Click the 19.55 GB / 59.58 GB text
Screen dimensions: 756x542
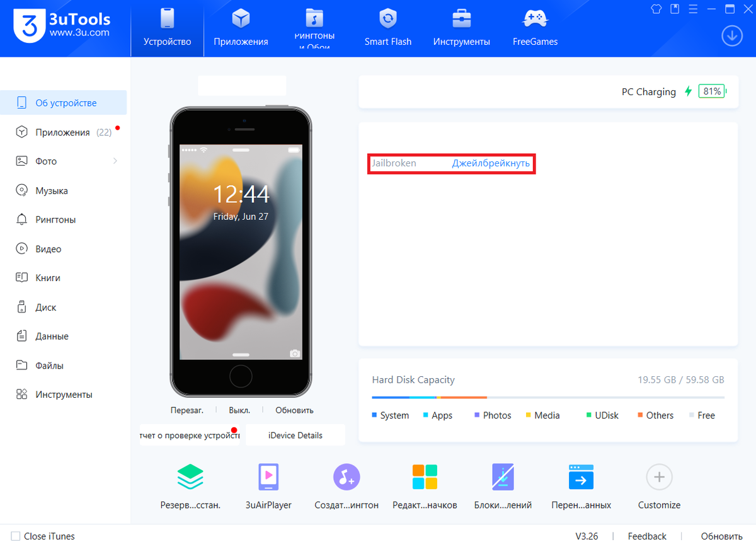pyautogui.click(x=681, y=380)
